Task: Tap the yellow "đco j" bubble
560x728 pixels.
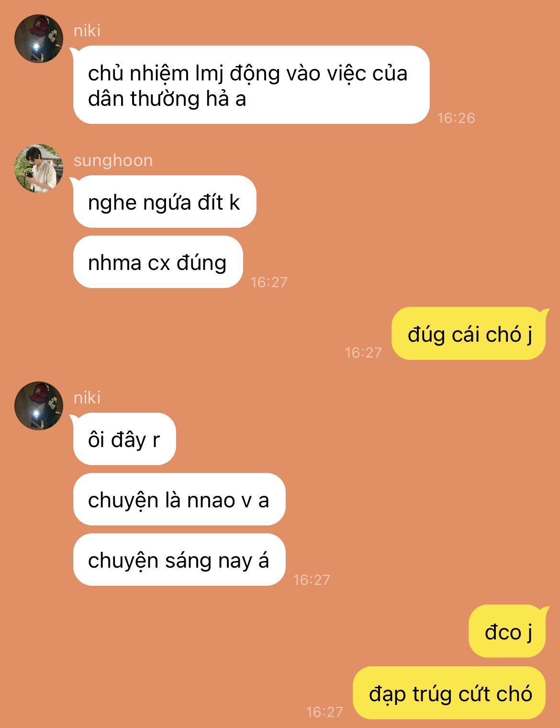Action: click(507, 631)
